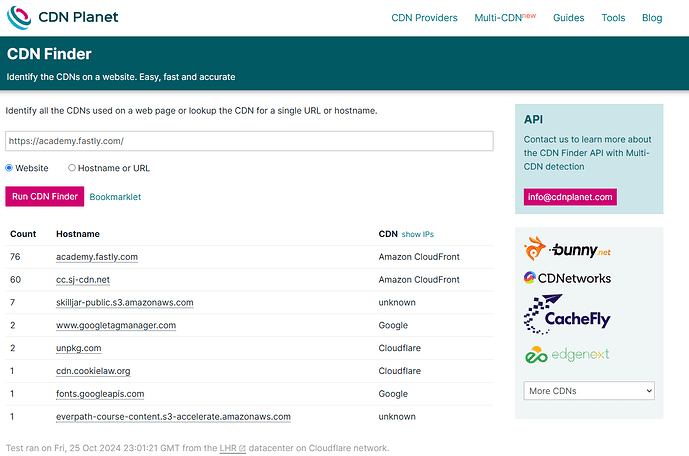The height and width of the screenshot is (456, 689).
Task: Click unknown in the skilljar-public row
Action: [397, 303]
